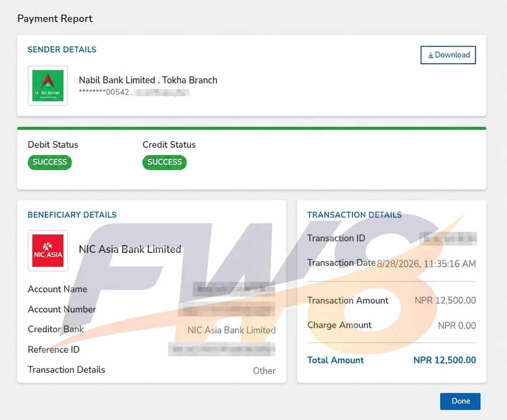Screen dimensions: 507x420
Task: Click the 'Reference ID' label
Action: coord(54,350)
